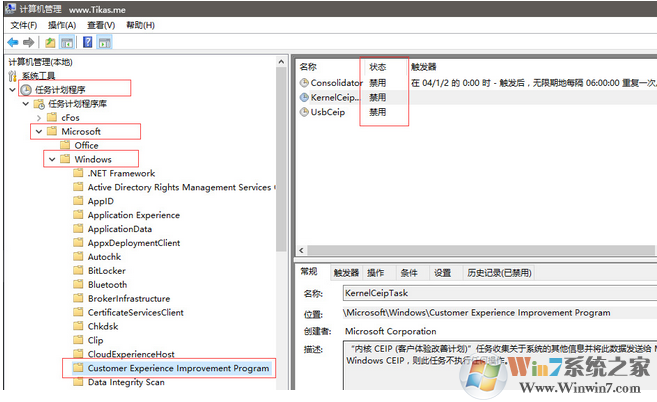Click the BitLocker folder icon
657x402 pixels.
78,270
